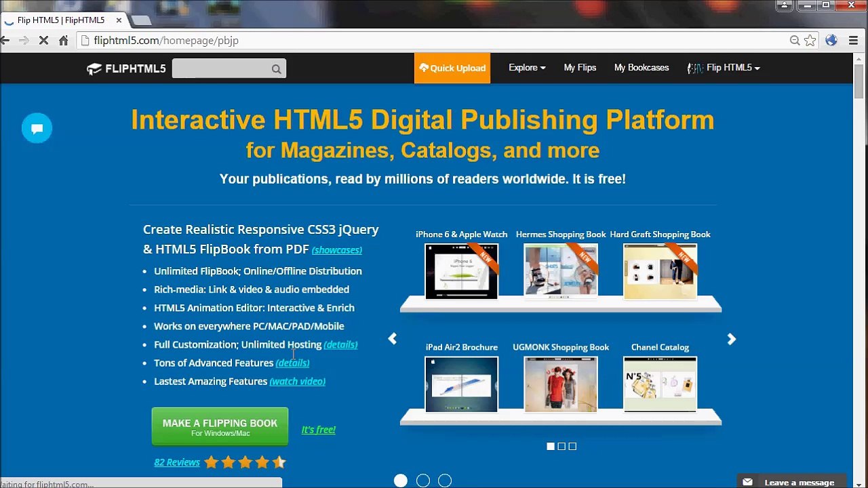Click the zoom magnifier icon in address bar
Image resolution: width=868 pixels, height=488 pixels.
click(795, 41)
